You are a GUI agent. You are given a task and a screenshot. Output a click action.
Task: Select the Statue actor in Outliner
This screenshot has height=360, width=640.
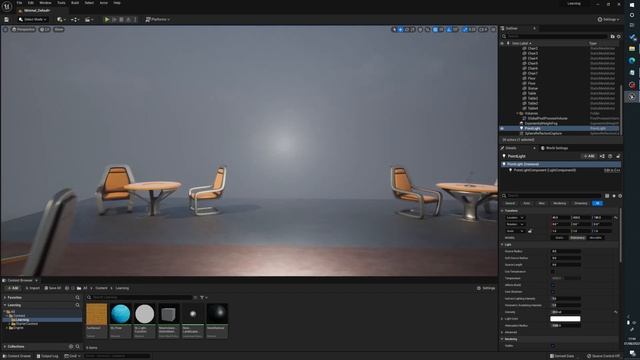(533, 88)
